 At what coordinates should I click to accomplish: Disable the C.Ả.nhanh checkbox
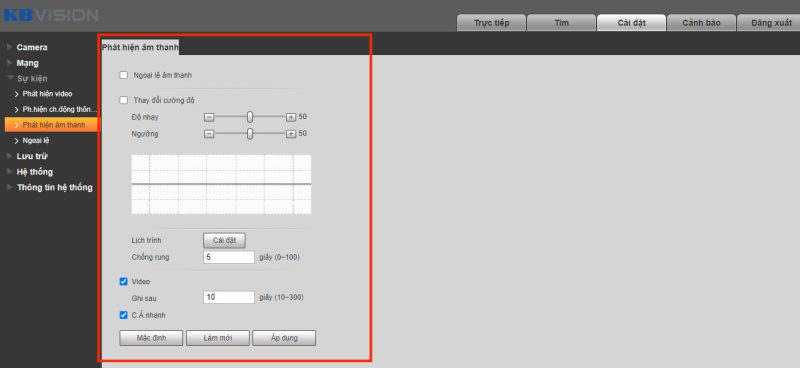point(123,315)
